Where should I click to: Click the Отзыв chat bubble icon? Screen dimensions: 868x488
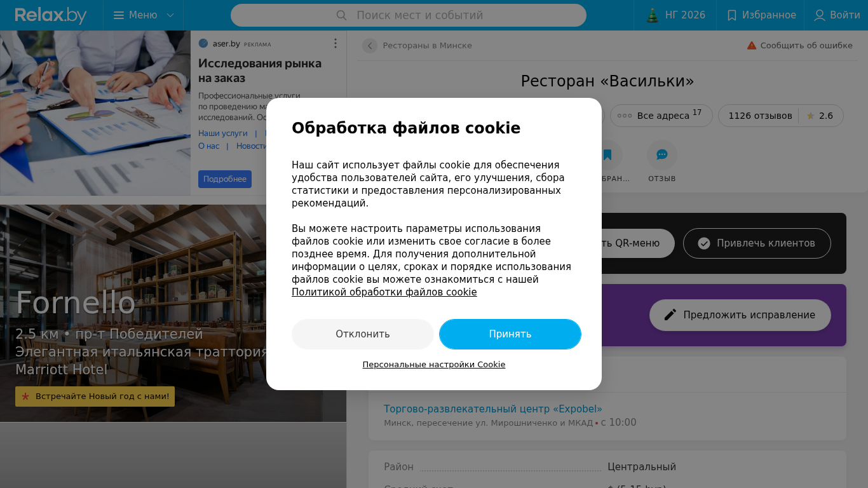pyautogui.click(x=662, y=155)
